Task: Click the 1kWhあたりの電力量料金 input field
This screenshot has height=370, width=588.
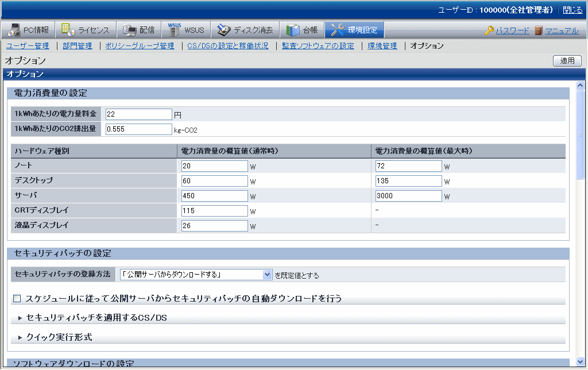Action: (138, 114)
